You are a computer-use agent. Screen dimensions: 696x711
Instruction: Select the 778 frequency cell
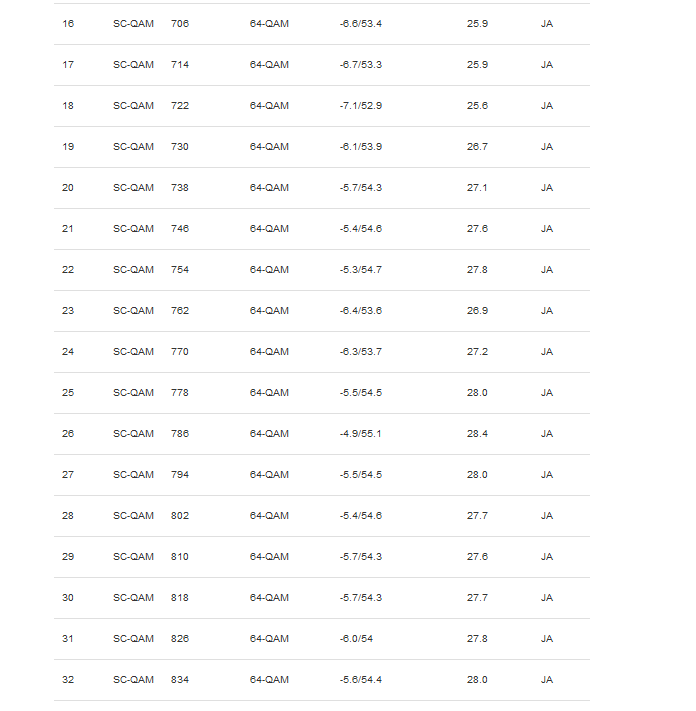point(180,392)
